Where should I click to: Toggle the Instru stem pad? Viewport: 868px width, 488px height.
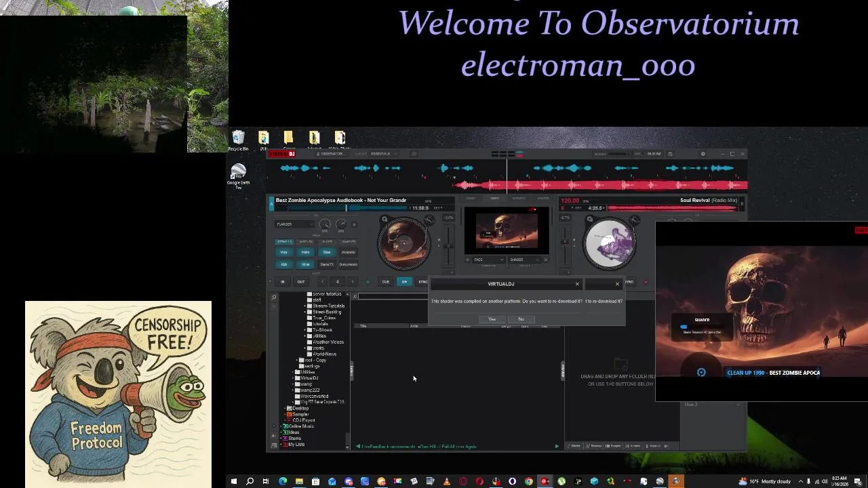(305, 252)
